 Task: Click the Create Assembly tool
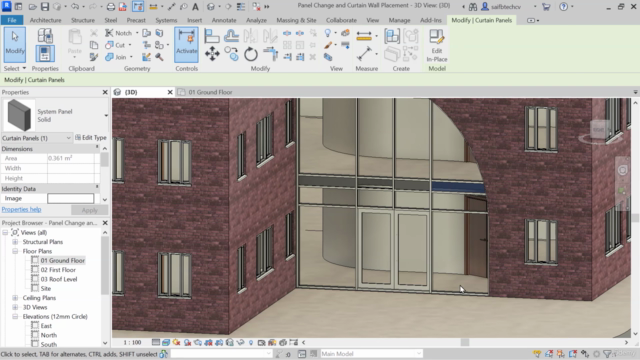pos(392,36)
